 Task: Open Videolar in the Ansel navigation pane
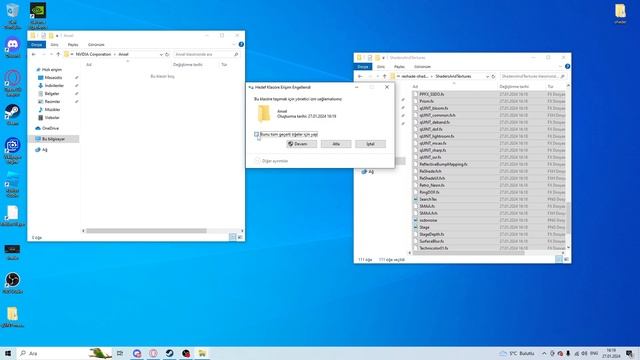51,118
